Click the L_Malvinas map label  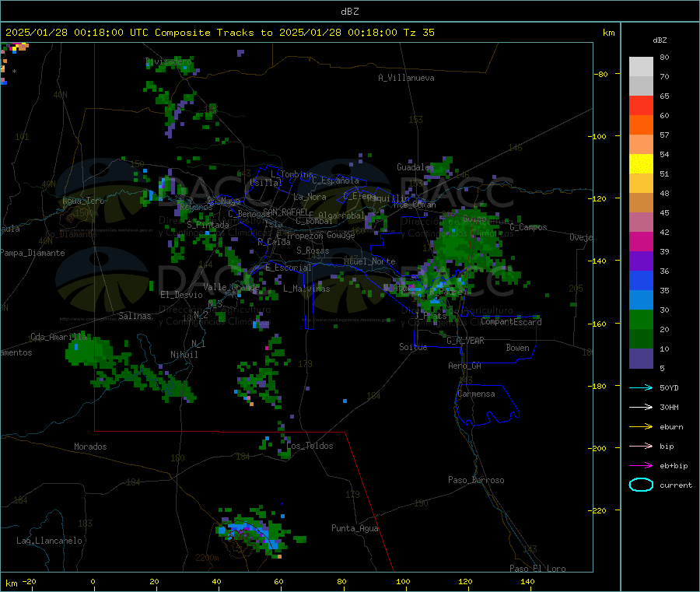coord(306,289)
